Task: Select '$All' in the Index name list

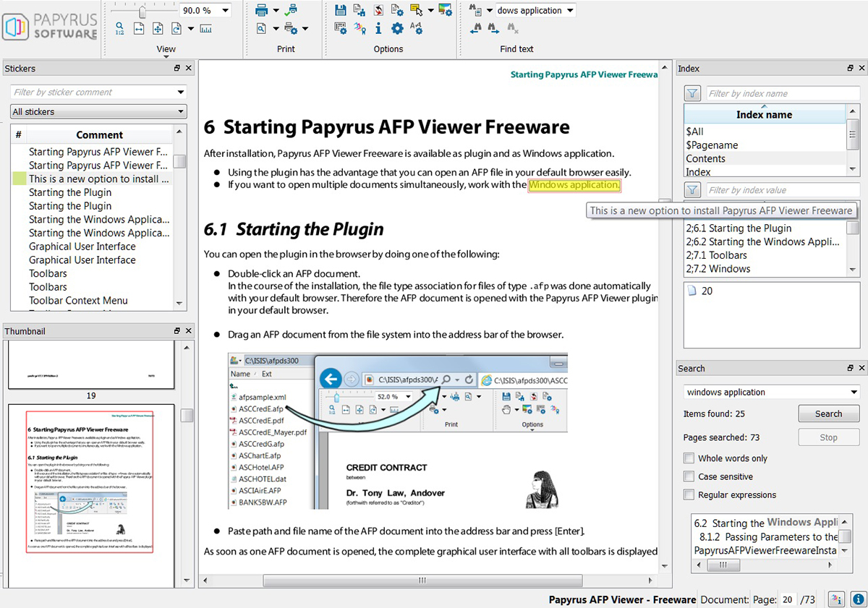Action: click(x=694, y=132)
